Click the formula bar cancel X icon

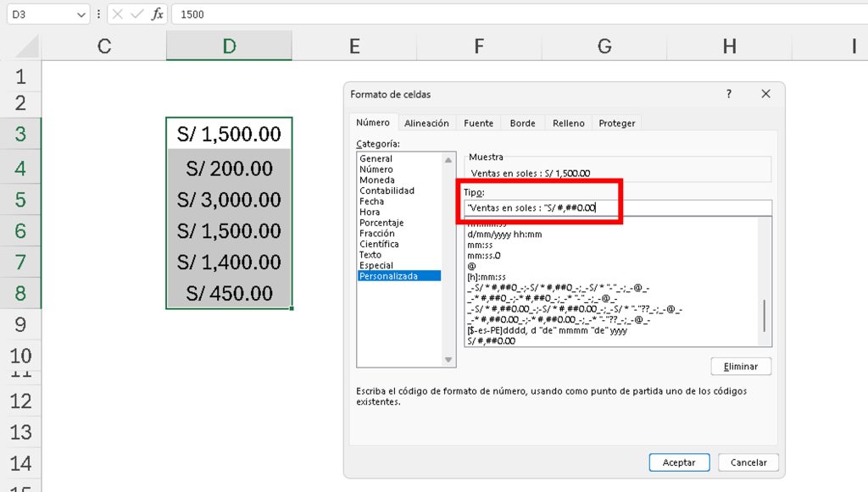point(117,14)
